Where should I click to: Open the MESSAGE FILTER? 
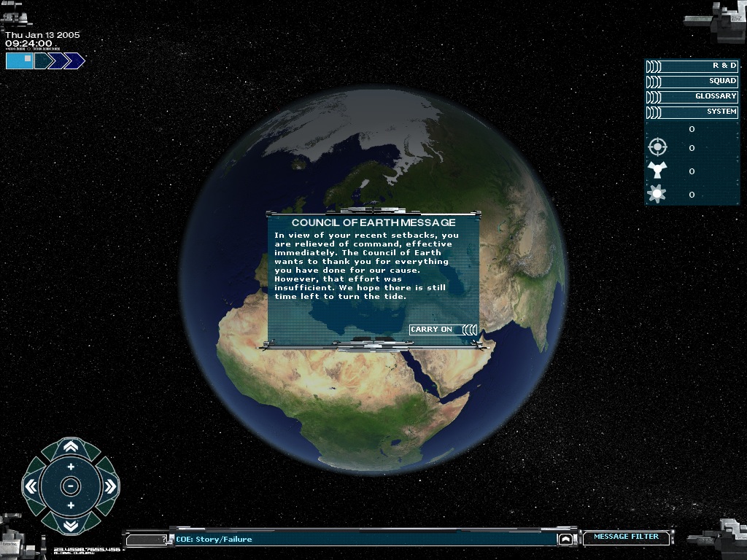point(624,537)
